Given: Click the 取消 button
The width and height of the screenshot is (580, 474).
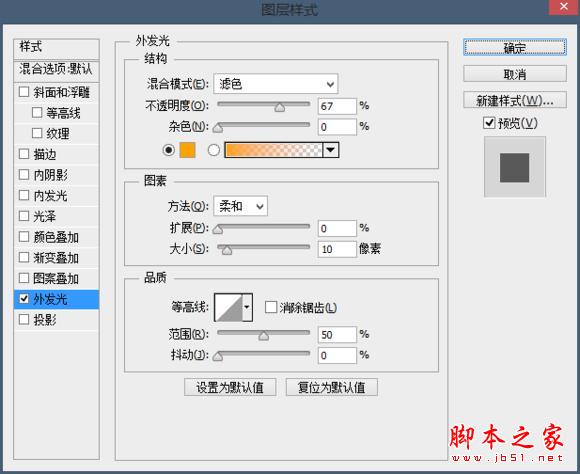Looking at the screenshot, I should (515, 74).
